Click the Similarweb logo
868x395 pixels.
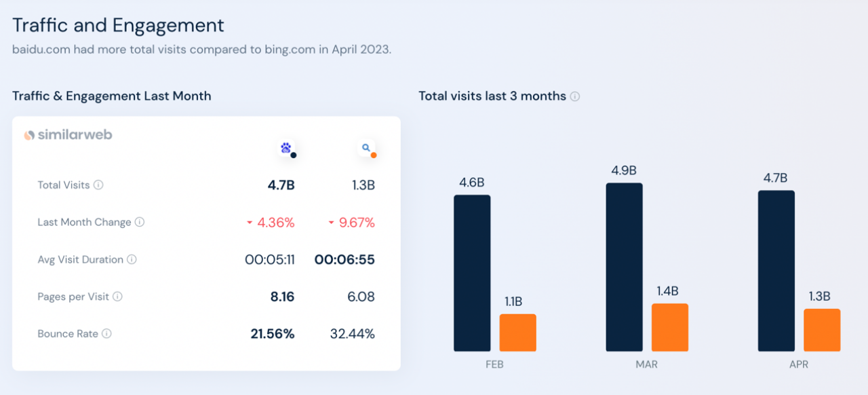[x=68, y=135]
